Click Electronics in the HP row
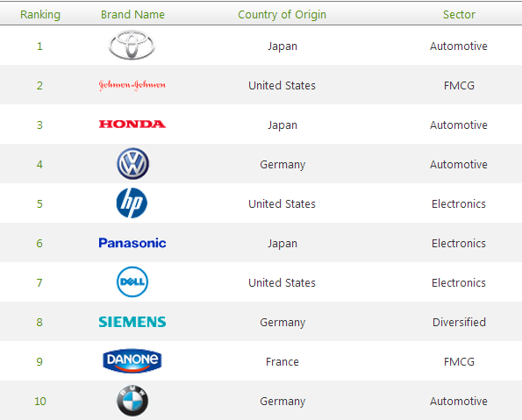The image size is (522, 420). (x=459, y=203)
